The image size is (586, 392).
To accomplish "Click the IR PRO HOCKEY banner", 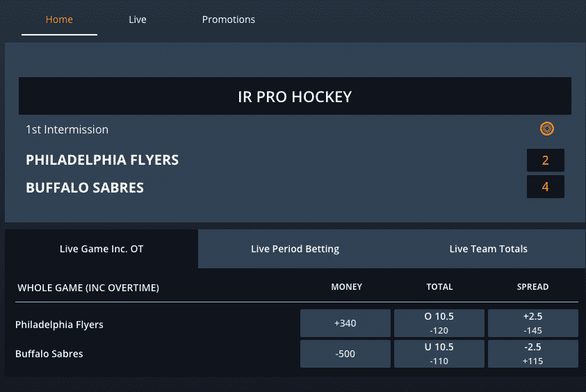I will coord(295,96).
